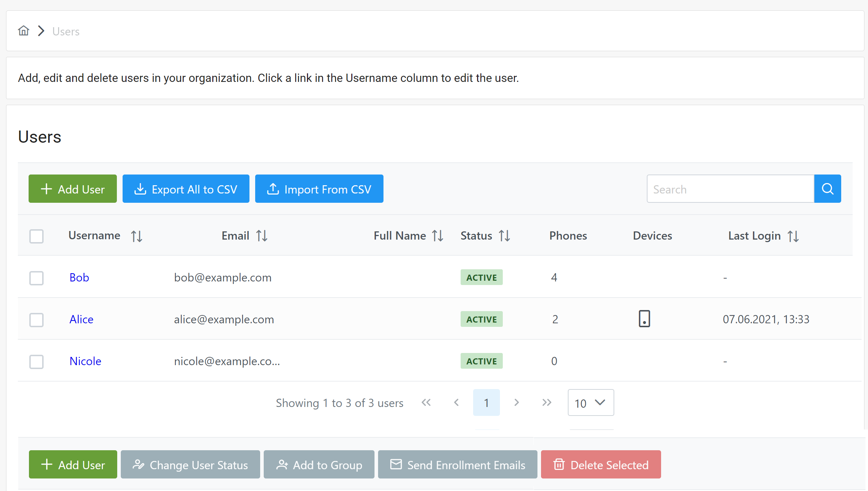Open the rows per page dropdown
The image size is (868, 491).
tap(590, 403)
